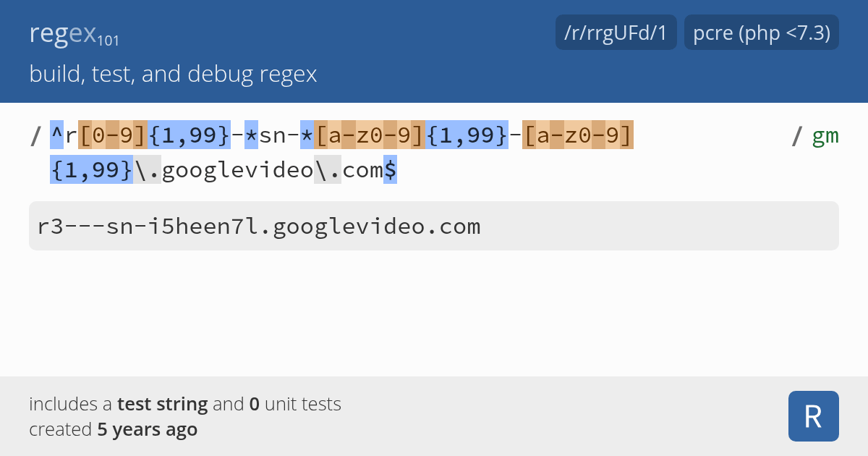This screenshot has width=868, height=456.
Task: Click the ^ start anchor token
Action: 57,135
